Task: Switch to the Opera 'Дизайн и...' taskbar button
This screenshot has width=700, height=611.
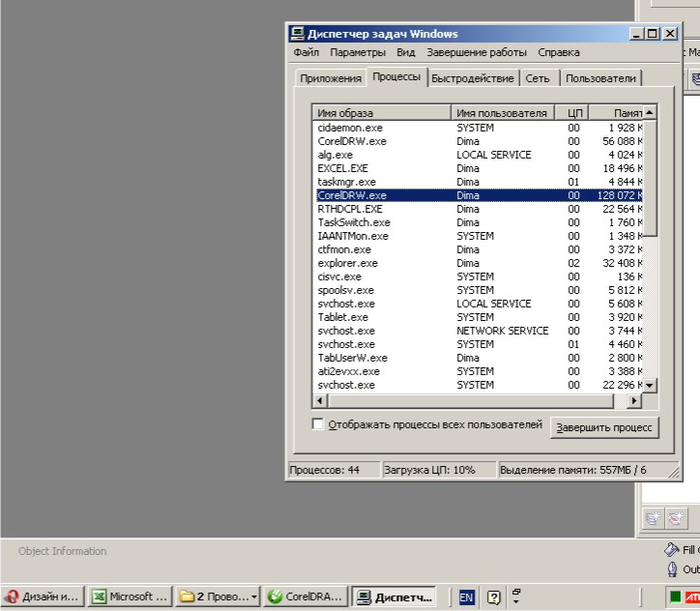Action: 43,596
